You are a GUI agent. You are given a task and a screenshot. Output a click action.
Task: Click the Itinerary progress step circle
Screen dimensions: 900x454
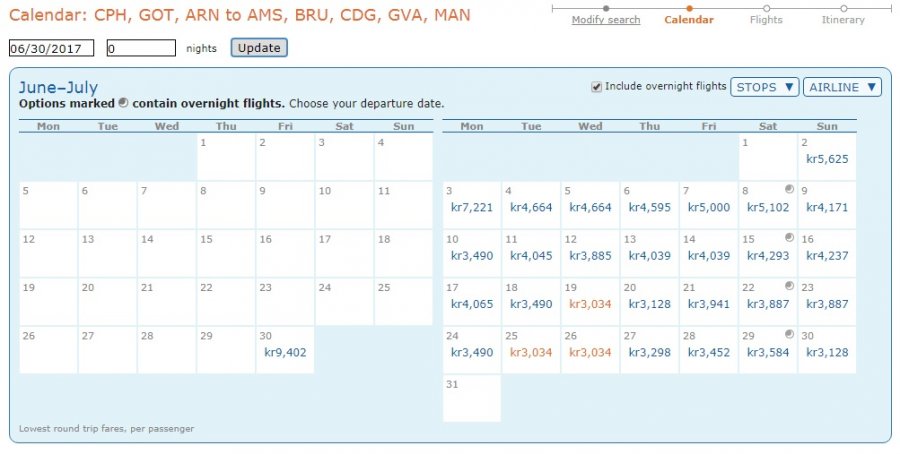point(843,8)
